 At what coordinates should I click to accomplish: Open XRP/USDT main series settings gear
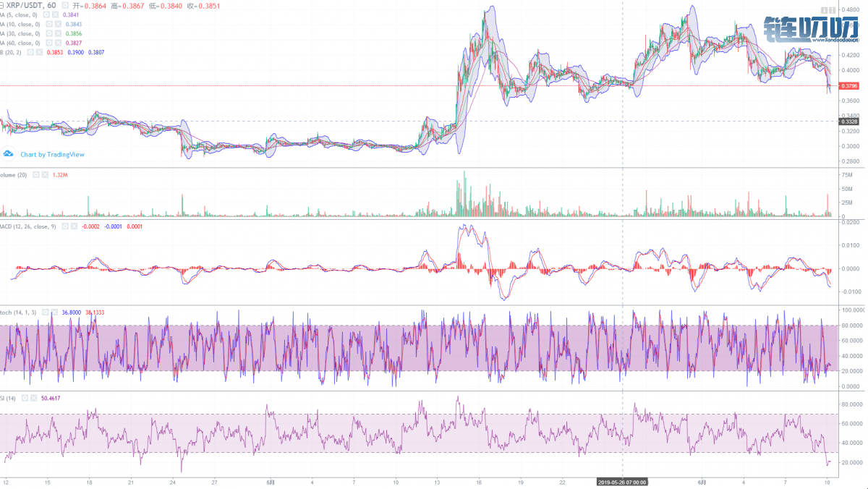click(x=65, y=5)
